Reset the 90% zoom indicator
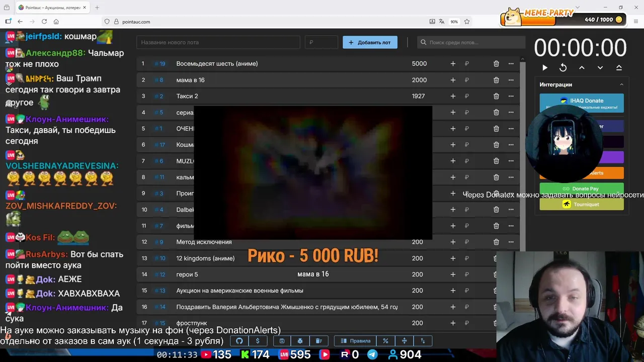644x362 pixels. pos(454,22)
